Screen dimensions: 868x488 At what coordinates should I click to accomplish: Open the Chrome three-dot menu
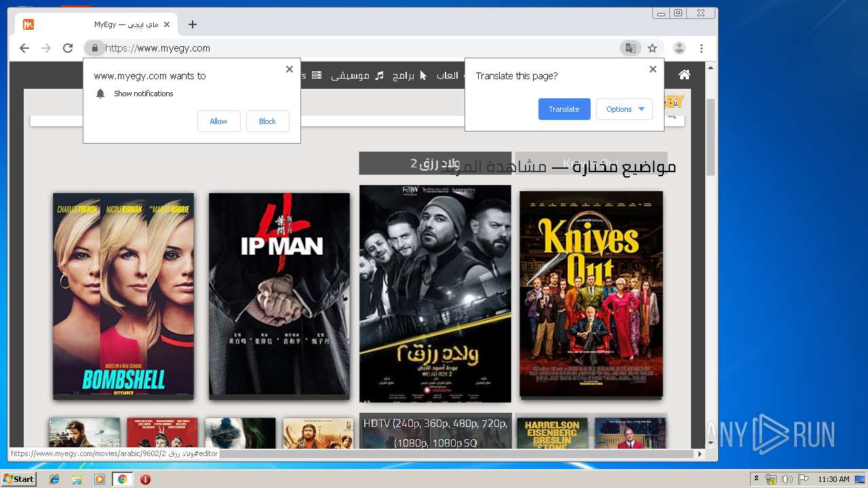coord(701,48)
